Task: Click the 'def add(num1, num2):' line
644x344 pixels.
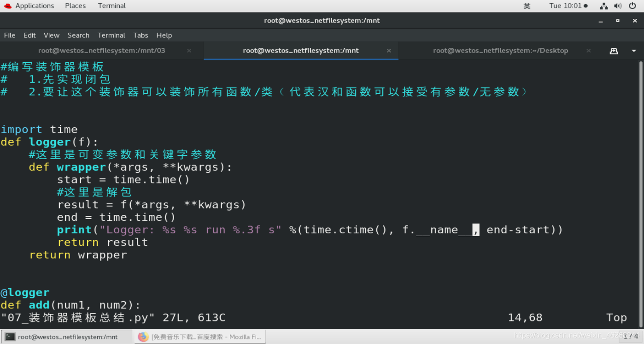Action: pos(70,305)
